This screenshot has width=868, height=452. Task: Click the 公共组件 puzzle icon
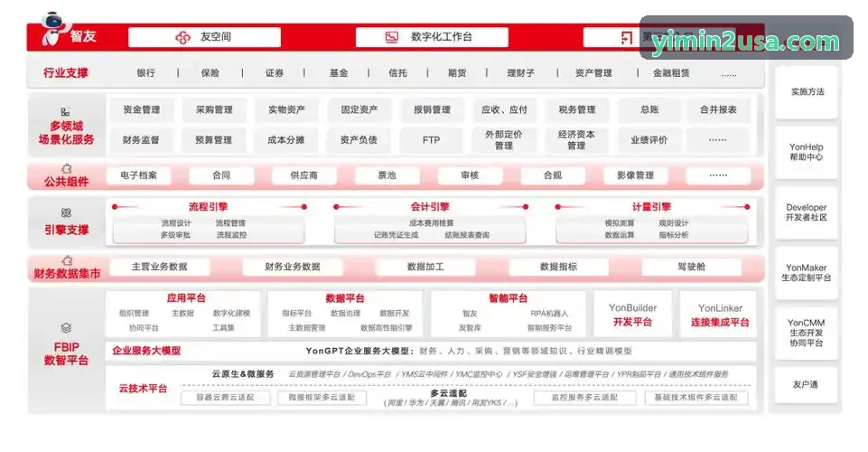[67, 168]
